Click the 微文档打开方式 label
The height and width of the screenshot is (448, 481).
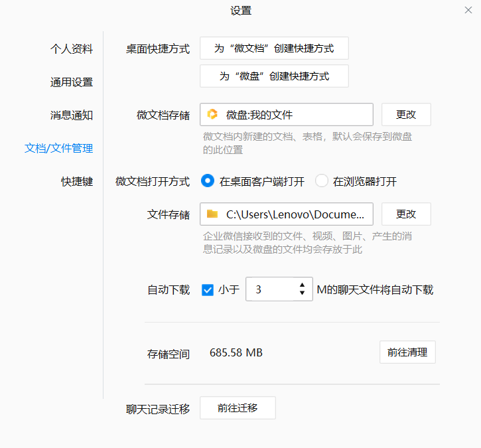pyautogui.click(x=153, y=181)
